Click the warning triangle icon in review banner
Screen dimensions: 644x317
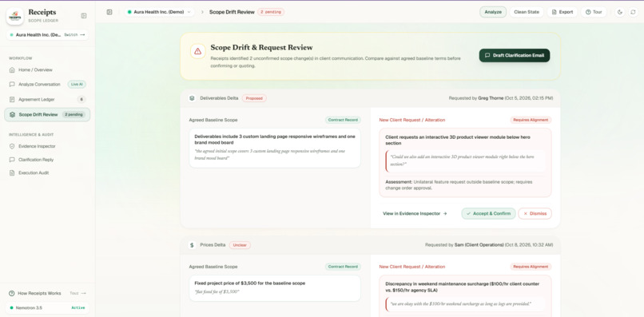point(198,51)
